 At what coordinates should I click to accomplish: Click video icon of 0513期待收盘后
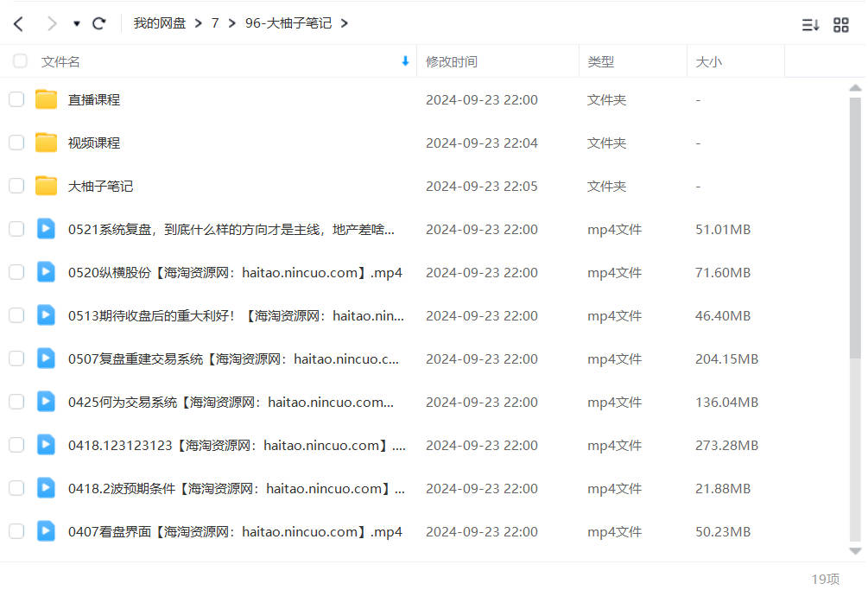tap(46, 315)
